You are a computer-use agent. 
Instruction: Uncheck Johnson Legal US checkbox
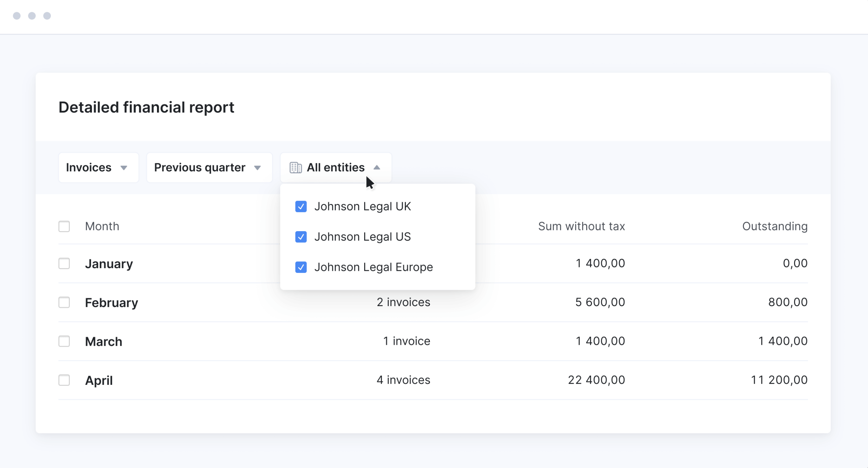click(301, 237)
